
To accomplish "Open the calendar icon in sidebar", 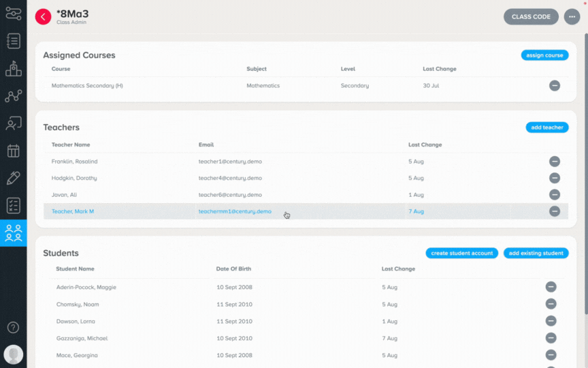I will tap(14, 151).
